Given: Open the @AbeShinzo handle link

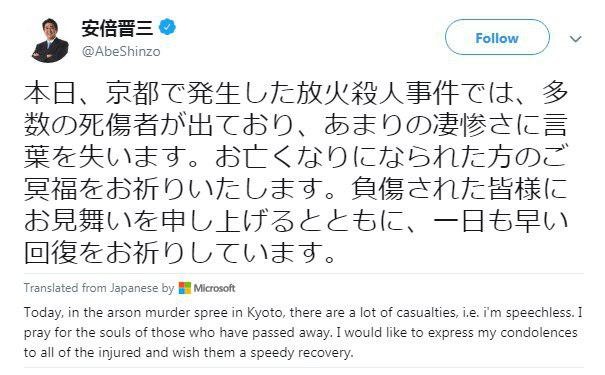Looking at the screenshot, I should pyautogui.click(x=121, y=52).
